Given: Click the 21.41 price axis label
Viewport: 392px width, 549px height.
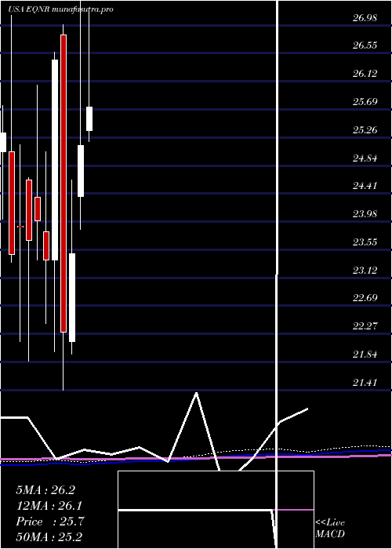Looking at the screenshot, I should click(365, 383).
